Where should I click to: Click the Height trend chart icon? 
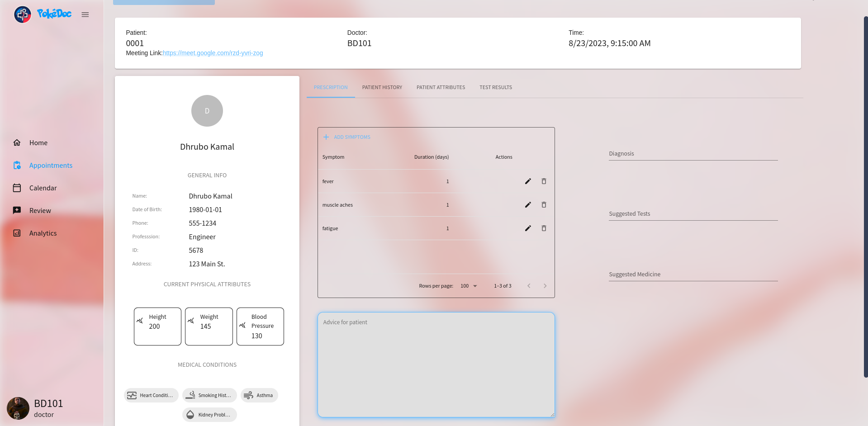click(x=140, y=321)
